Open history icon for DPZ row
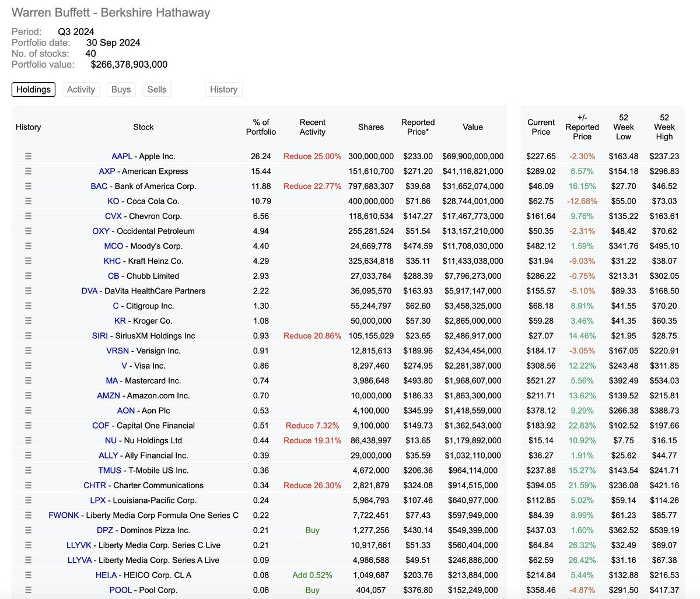700x599 pixels. pos(28,530)
